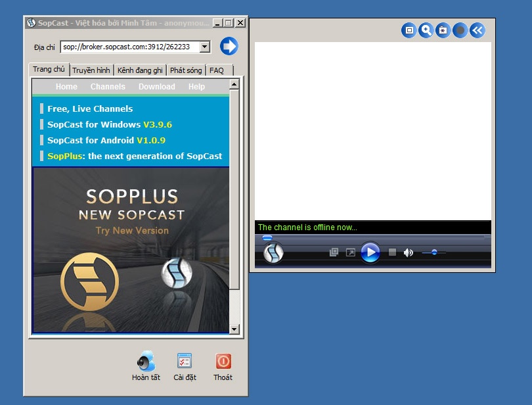Click the stacked windows icon in player
The image size is (532, 405).
pos(334,252)
